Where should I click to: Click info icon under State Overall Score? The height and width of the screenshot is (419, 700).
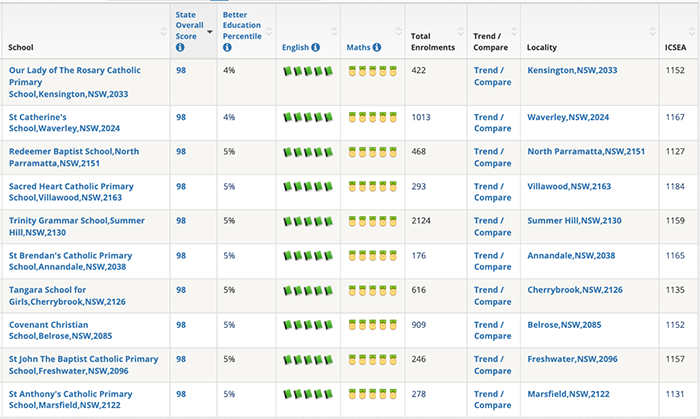coord(180,47)
